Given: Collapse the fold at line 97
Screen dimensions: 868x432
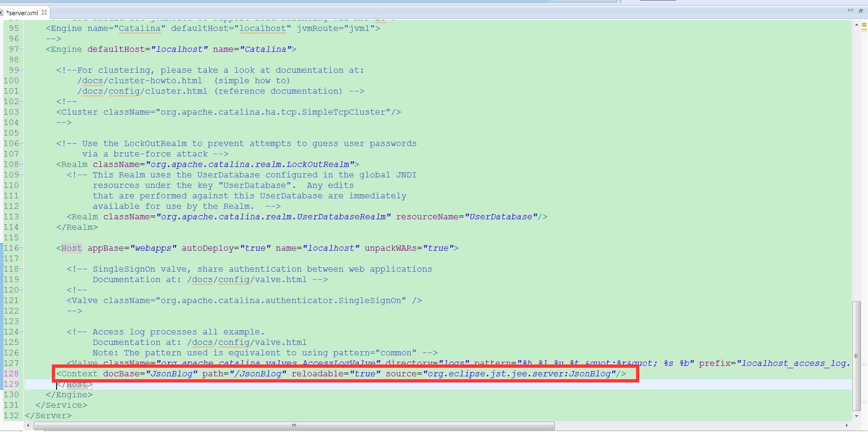Looking at the screenshot, I should [x=21, y=49].
